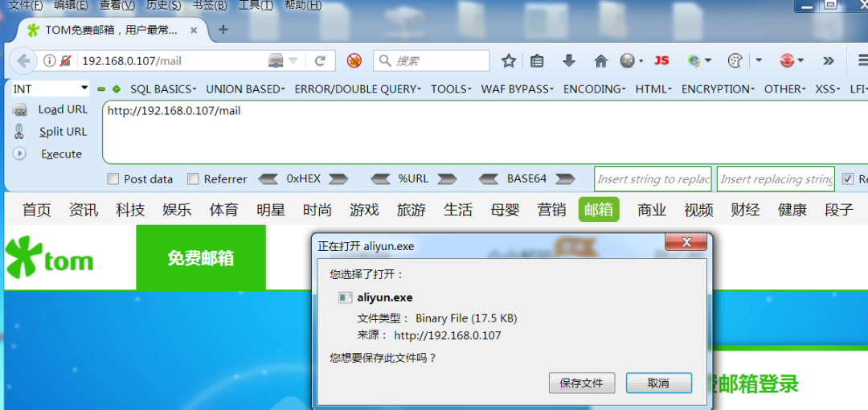
Task: Reload the page with the refresh icon
Action: [319, 61]
